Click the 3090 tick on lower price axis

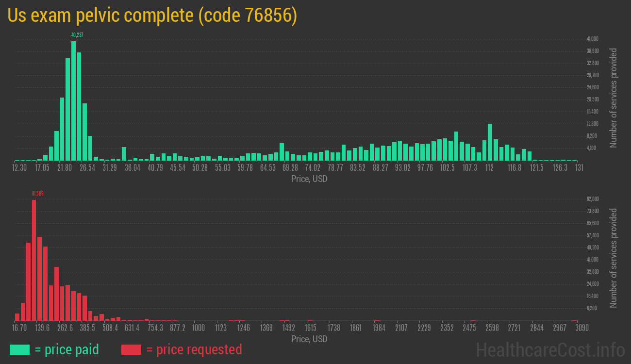(575, 328)
